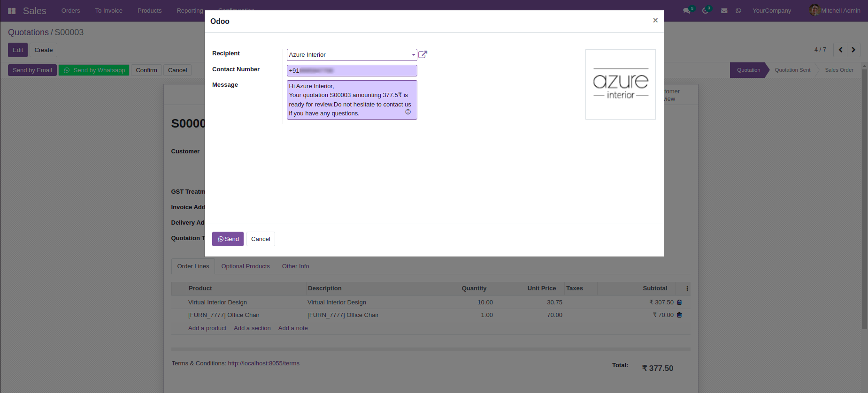Delete the Virtual Interior Design order line

[x=679, y=302]
